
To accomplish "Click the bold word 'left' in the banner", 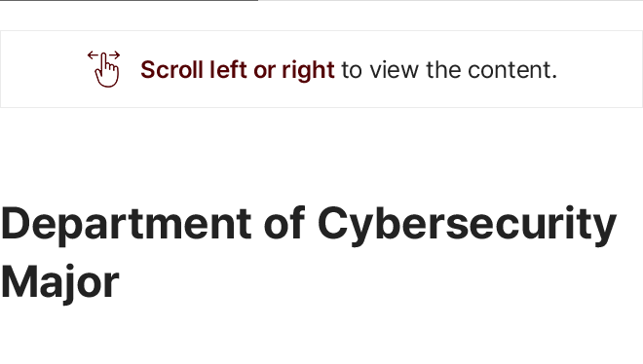I will click(228, 70).
